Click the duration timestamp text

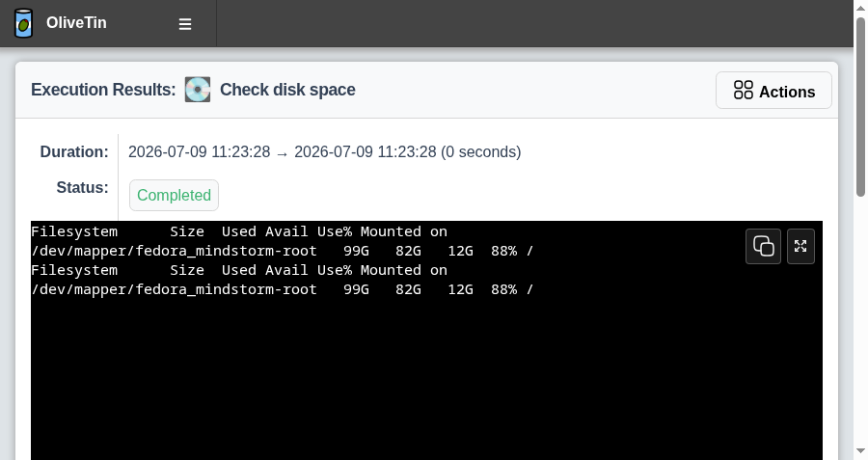pyautogui.click(x=324, y=151)
